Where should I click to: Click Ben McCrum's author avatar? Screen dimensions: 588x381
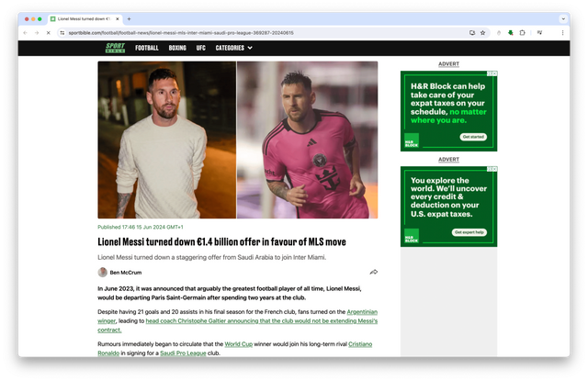click(x=103, y=272)
